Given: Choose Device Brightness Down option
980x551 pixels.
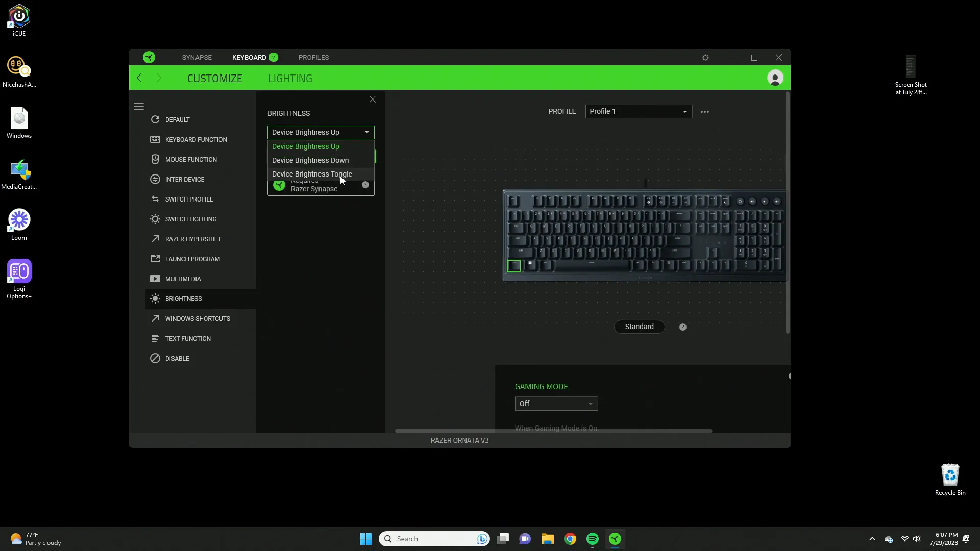Looking at the screenshot, I should [321, 160].
